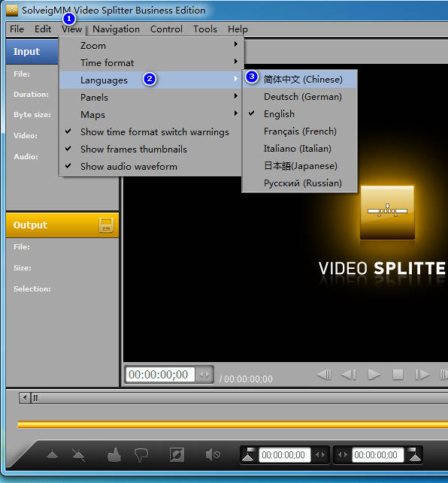
Task: Click the Output save floppy disk icon
Action: (x=106, y=225)
